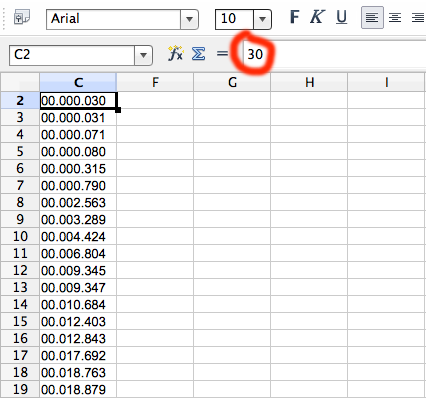Viewport: 426px width, 398px height.
Task: Click the equals Function button
Action: click(222, 53)
